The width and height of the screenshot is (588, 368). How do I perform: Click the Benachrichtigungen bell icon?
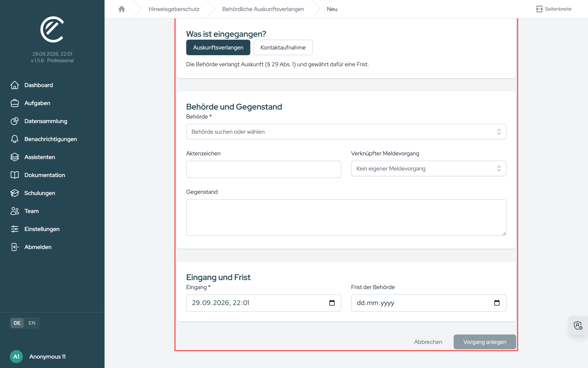[14, 139]
